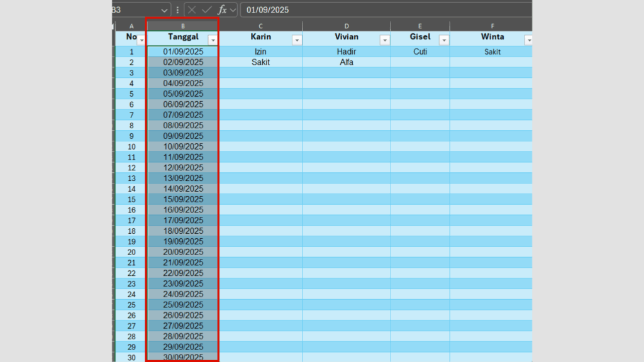The height and width of the screenshot is (362, 644).
Task: Open the Name Box dropdown arrow
Action: 164,10
